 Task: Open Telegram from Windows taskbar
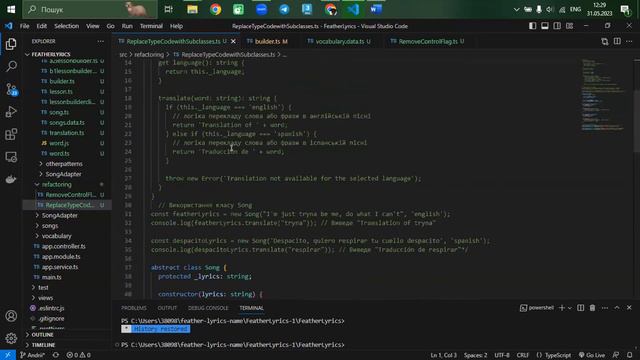(284, 9)
